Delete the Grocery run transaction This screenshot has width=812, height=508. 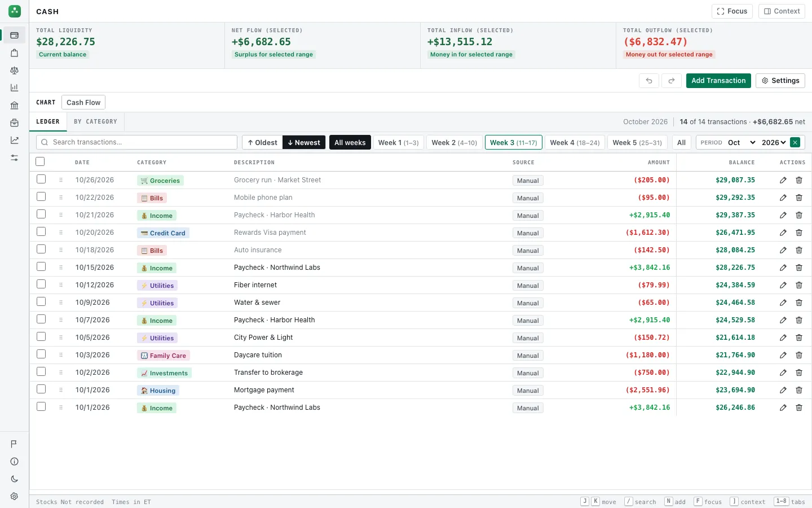[799, 180]
